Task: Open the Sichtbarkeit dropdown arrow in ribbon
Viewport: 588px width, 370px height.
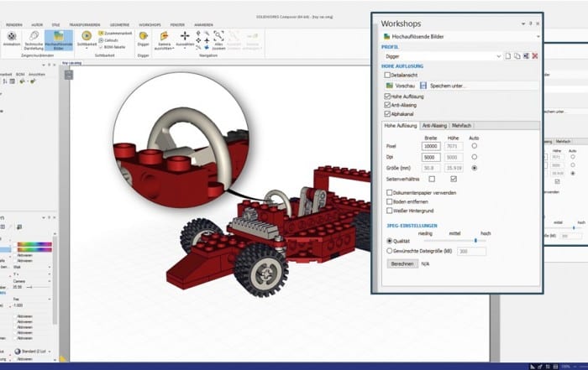Action: pos(87,49)
